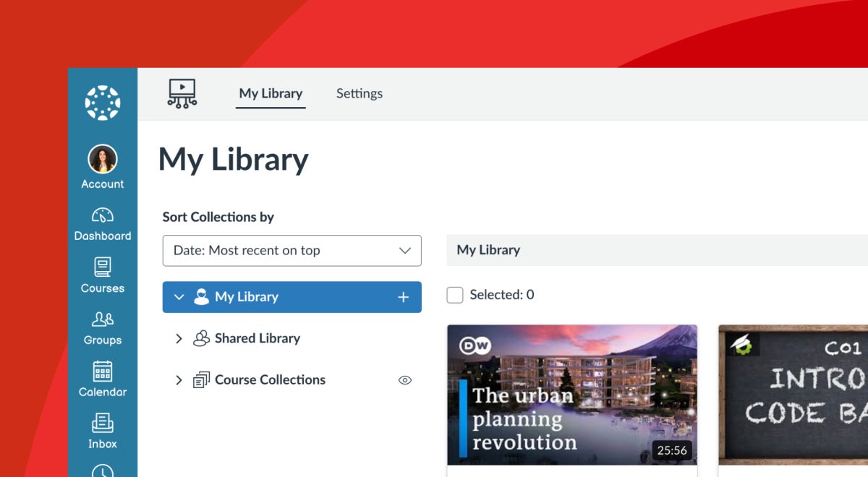
Task: Click the 25:56 duration badge
Action: tap(672, 450)
